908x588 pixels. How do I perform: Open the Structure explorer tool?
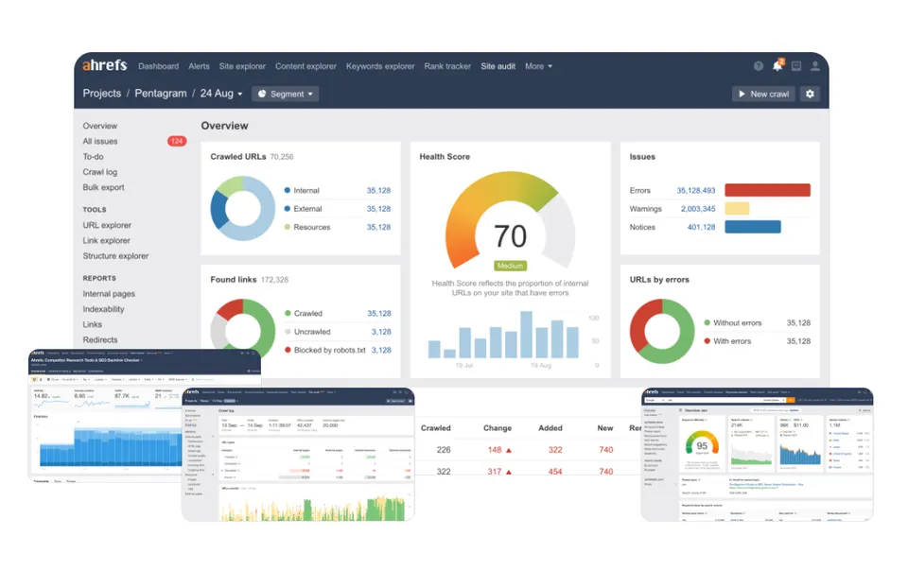pos(115,256)
